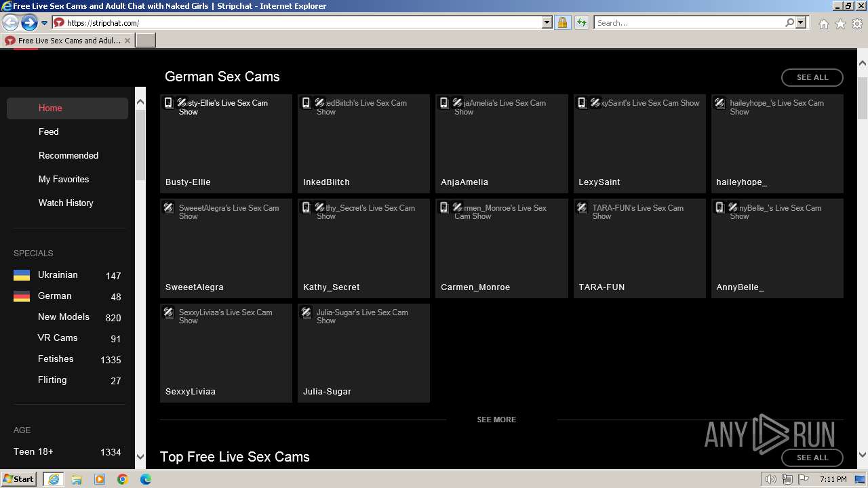Click the broken image icon on haileyhope_ card
868x488 pixels.
[720, 103]
